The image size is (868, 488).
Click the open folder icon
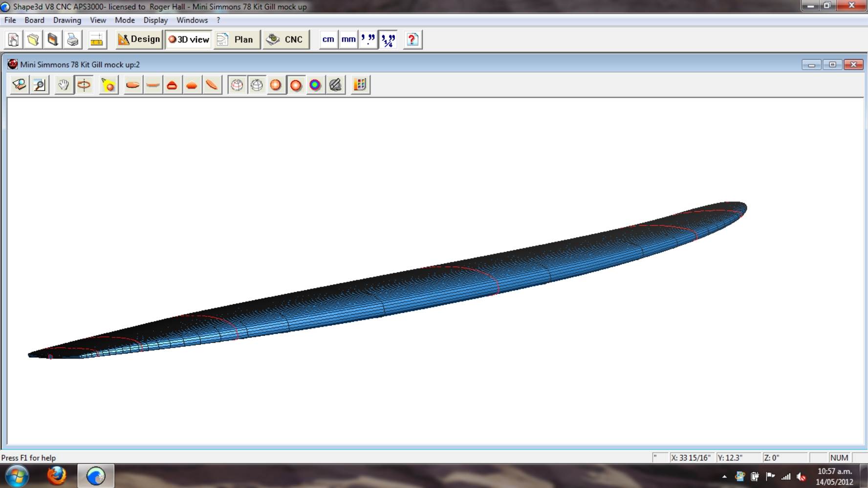pyautogui.click(x=33, y=40)
